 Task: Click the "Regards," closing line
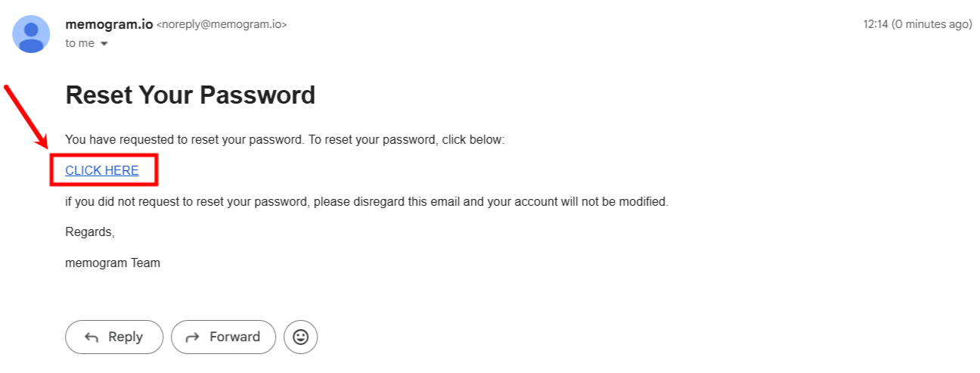tap(90, 232)
